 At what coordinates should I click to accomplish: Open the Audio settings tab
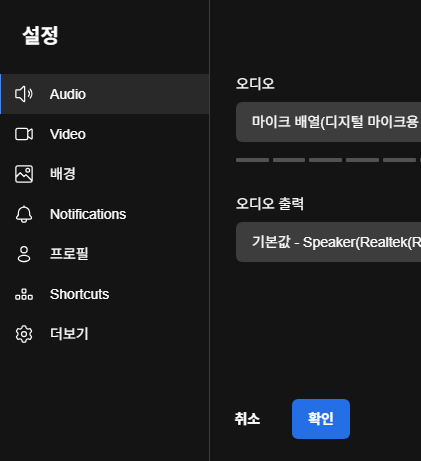point(105,94)
